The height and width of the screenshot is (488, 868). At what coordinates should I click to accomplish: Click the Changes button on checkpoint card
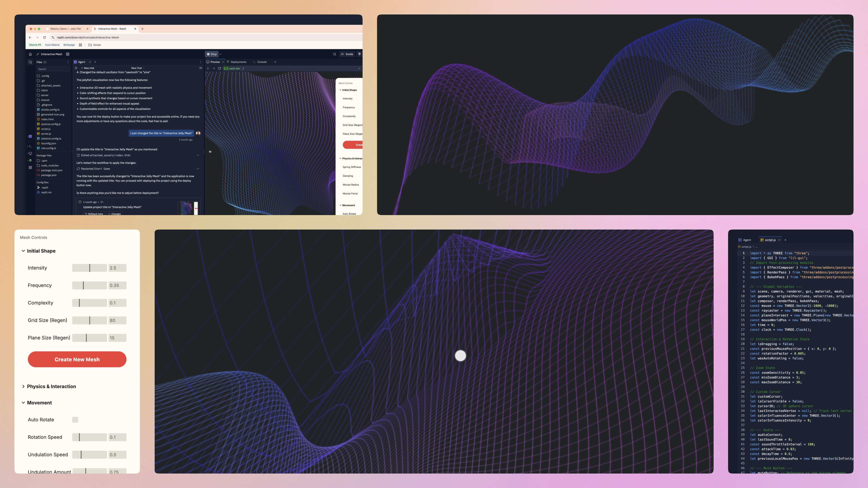[x=114, y=214]
